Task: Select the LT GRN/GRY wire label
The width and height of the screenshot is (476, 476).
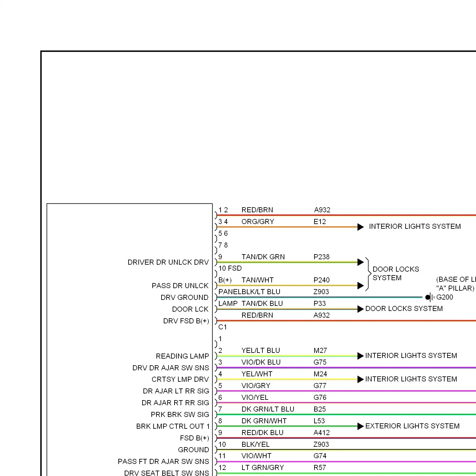Action: [x=263, y=467]
